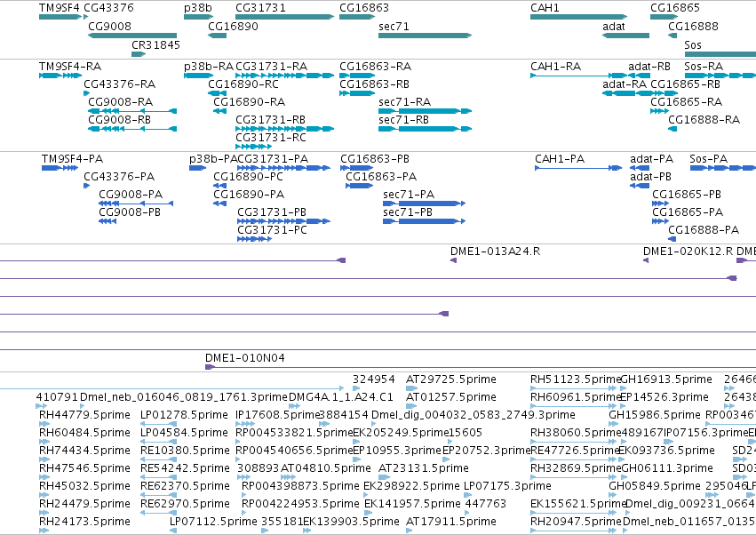This screenshot has height=535, width=756.
Task: Select the 'CG31731-RC' transcript label
Action: coord(271,138)
